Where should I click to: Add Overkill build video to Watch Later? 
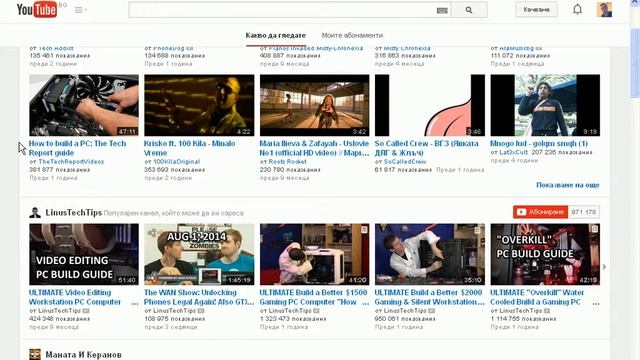pos(594,229)
